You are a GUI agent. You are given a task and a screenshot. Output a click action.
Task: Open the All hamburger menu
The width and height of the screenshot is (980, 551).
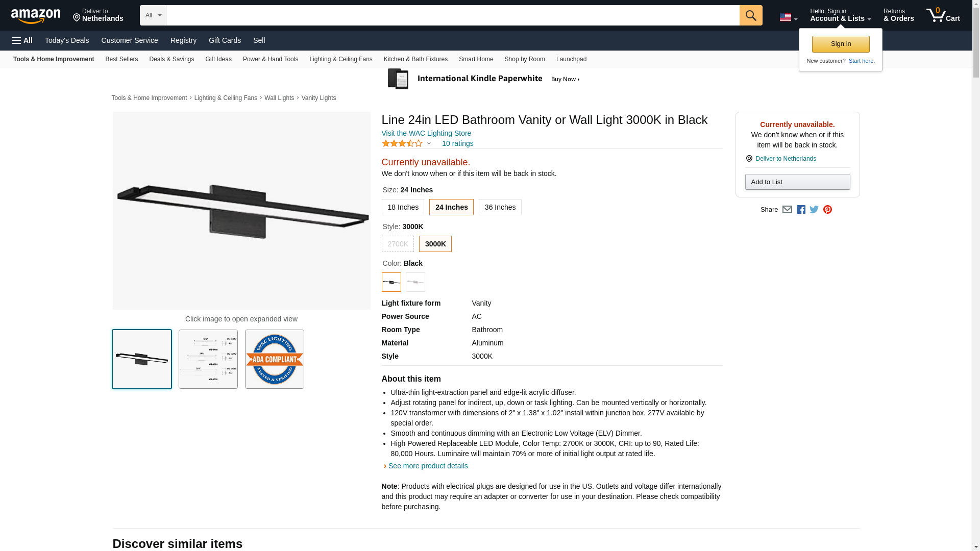[x=22, y=40]
